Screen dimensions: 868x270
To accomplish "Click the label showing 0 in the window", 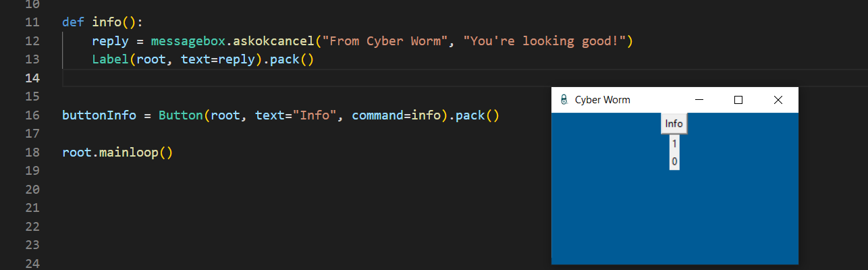I will click(x=674, y=161).
